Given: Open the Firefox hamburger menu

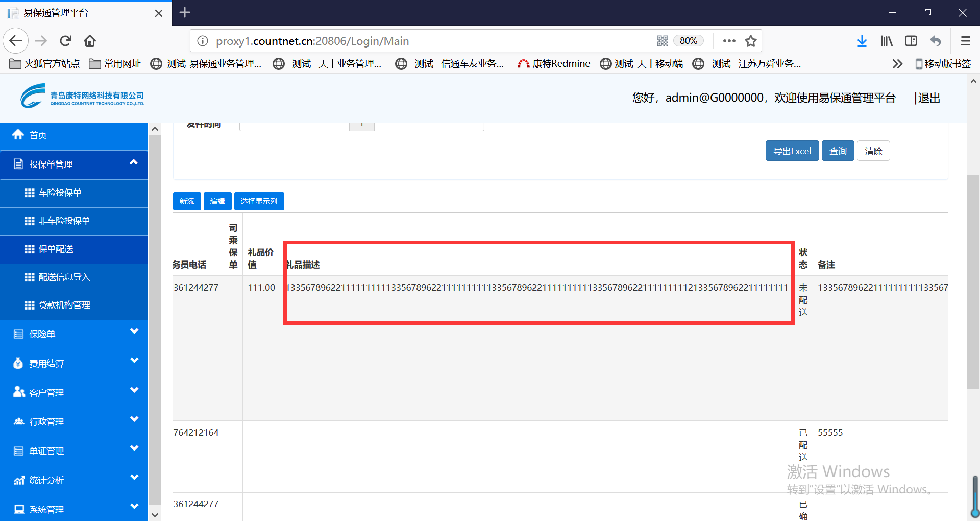Looking at the screenshot, I should click(965, 41).
